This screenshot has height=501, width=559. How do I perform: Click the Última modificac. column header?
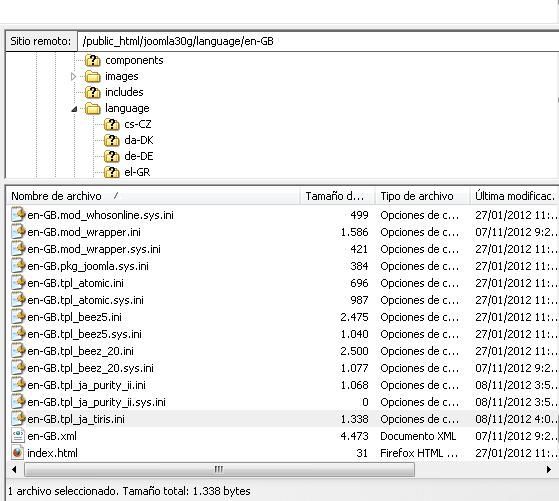515,196
